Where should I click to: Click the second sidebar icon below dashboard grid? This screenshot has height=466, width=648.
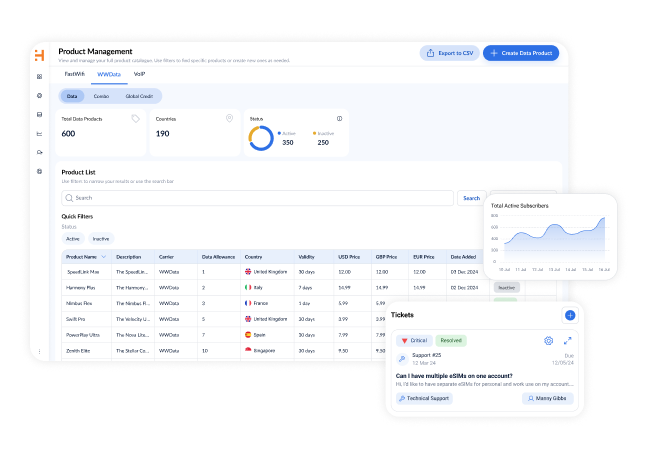39,95
